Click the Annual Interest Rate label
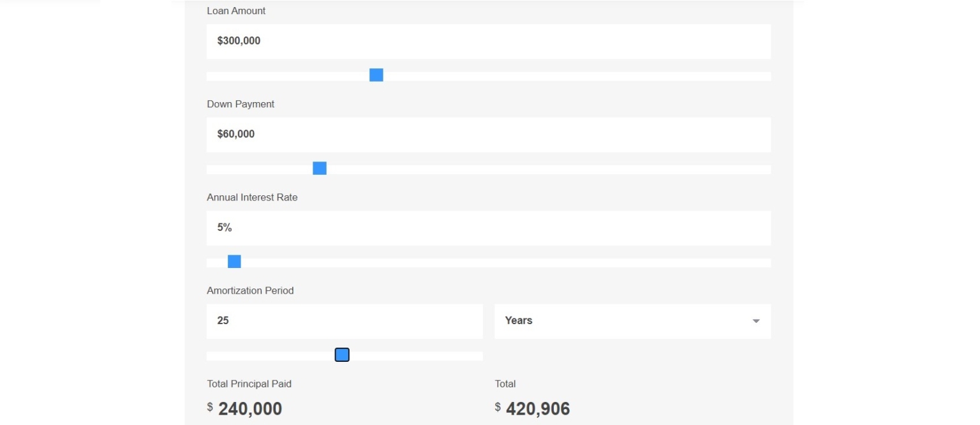The width and height of the screenshot is (980, 425). 252,197
